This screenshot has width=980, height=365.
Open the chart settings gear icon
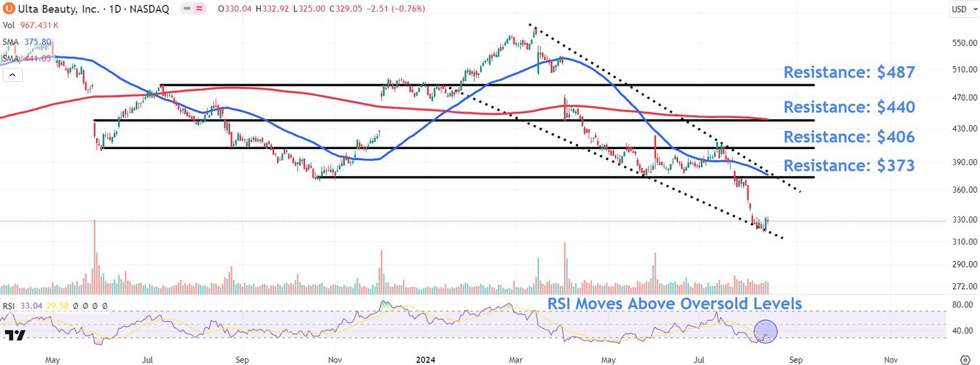click(x=966, y=359)
